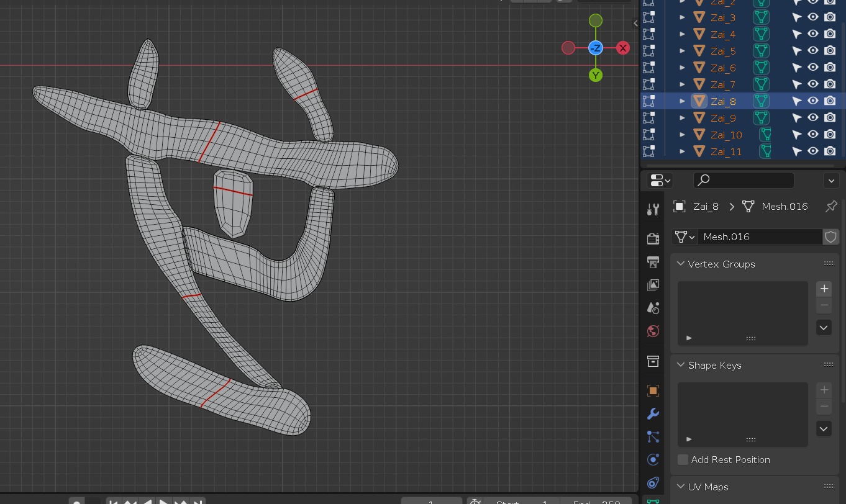Select Zai_6 name in the outliner
This screenshot has width=846, height=504.
click(723, 68)
